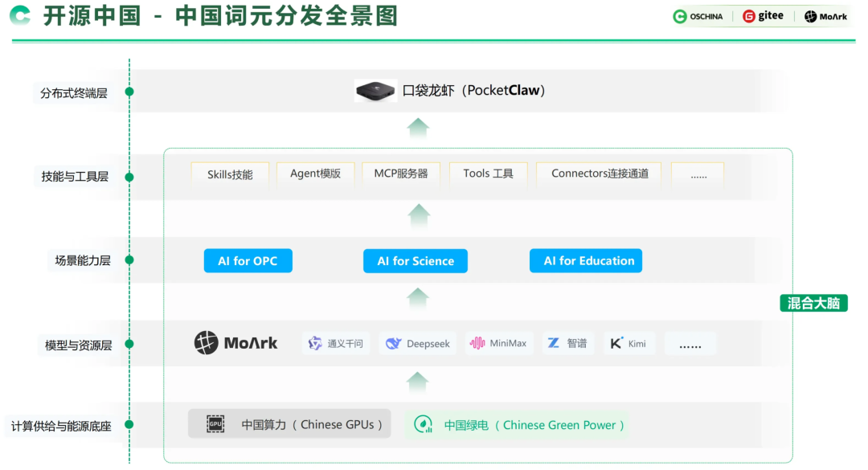
Task: Click the 场景能力层 layer label
Action: pos(83,260)
